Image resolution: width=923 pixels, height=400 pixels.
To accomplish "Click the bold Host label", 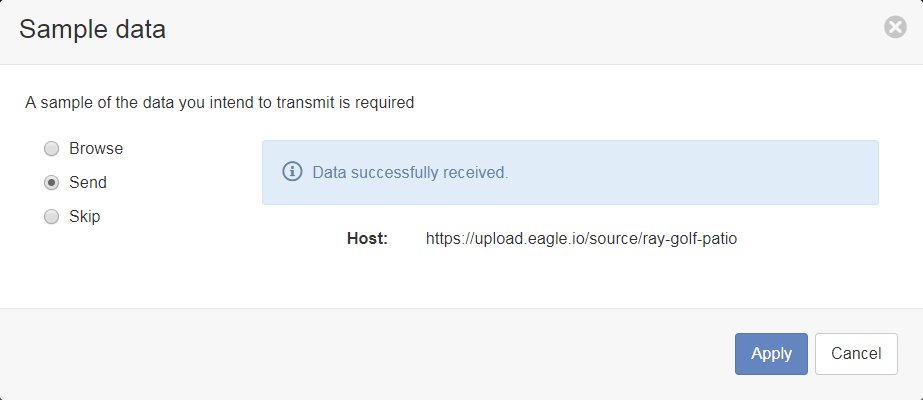I will (367, 239).
